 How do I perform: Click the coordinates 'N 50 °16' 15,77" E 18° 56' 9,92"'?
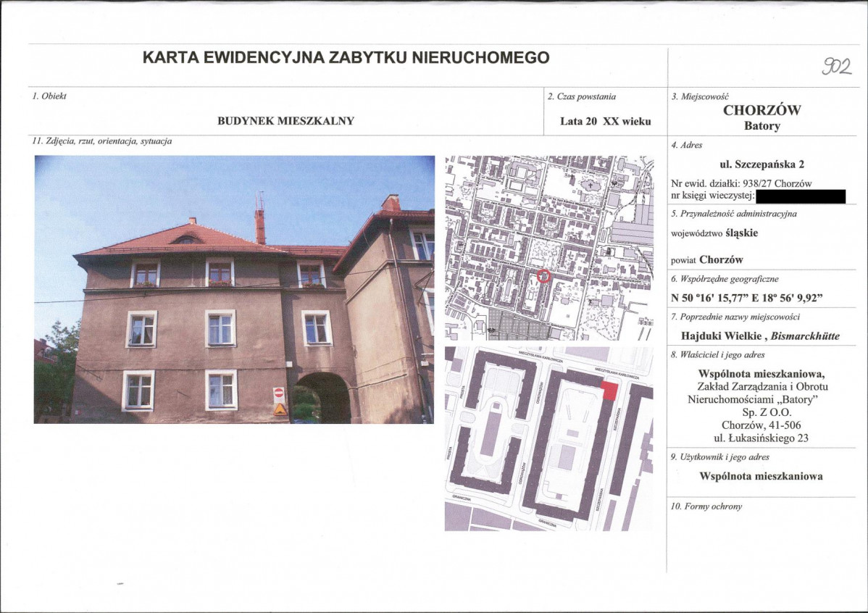tap(747, 298)
